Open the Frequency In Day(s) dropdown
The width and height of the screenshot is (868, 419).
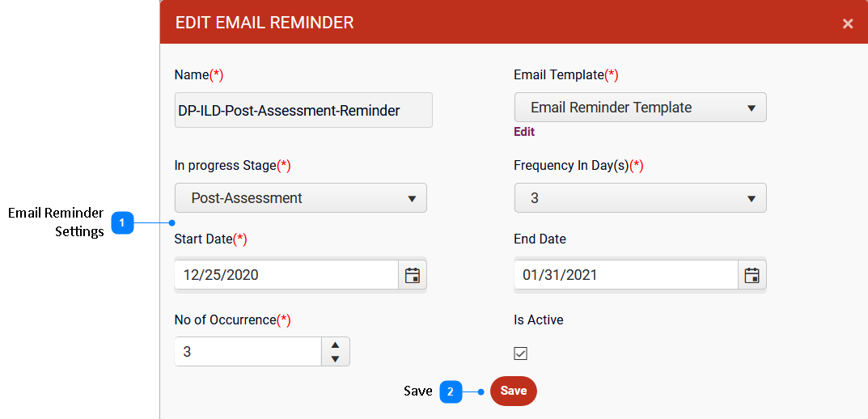[x=641, y=198]
